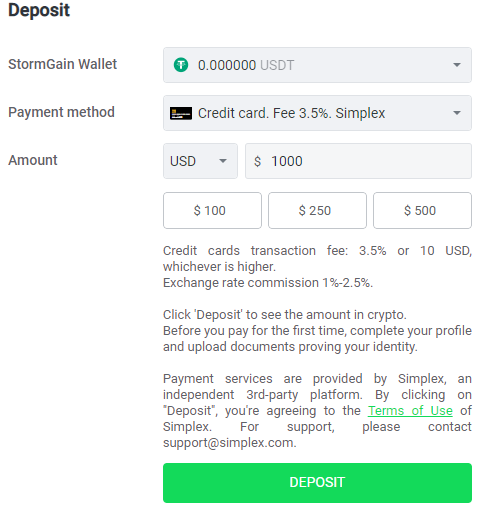Screen dimensions: 483x513
Task: Set the amount with the $ 100 button
Action: [x=212, y=210]
